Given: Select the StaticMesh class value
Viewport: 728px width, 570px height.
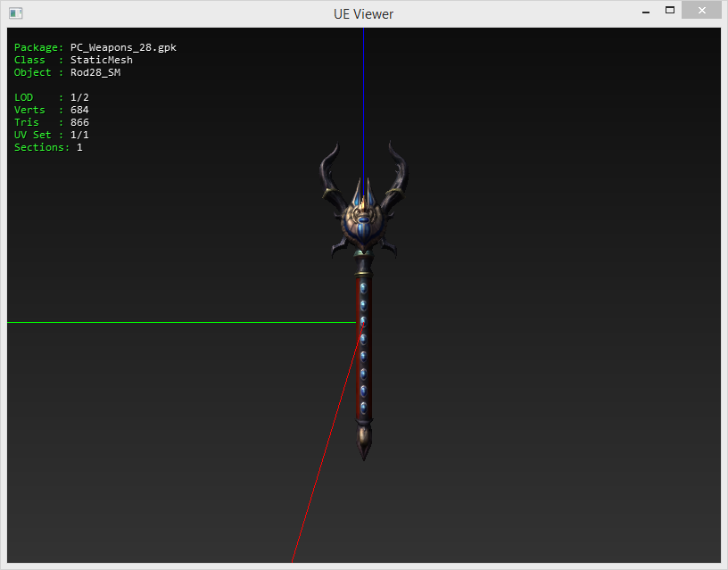Looking at the screenshot, I should point(101,60).
